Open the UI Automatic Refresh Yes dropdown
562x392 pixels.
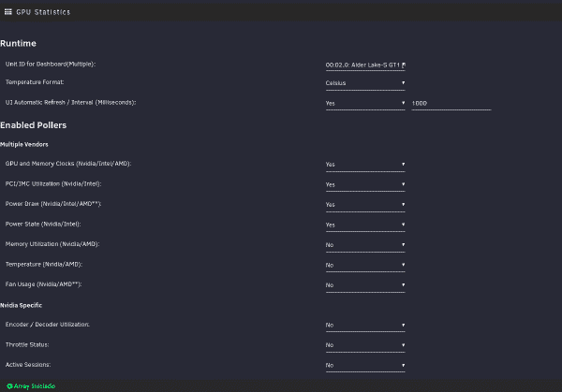pyautogui.click(x=365, y=104)
